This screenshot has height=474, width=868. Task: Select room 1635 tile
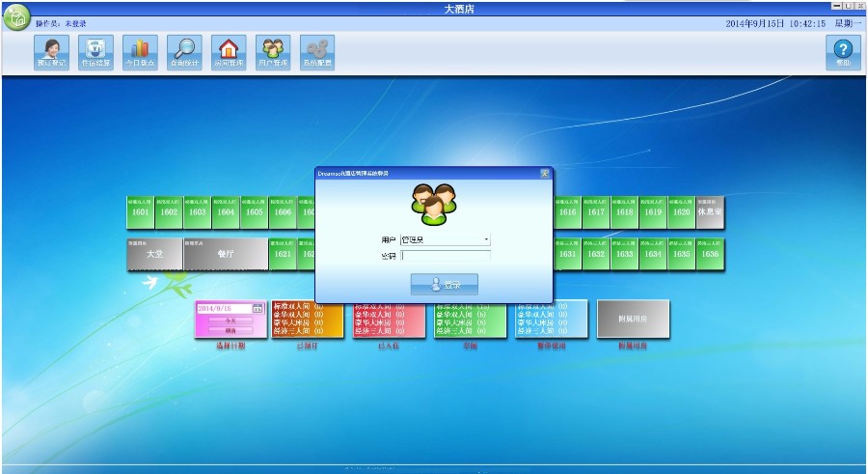(x=682, y=254)
